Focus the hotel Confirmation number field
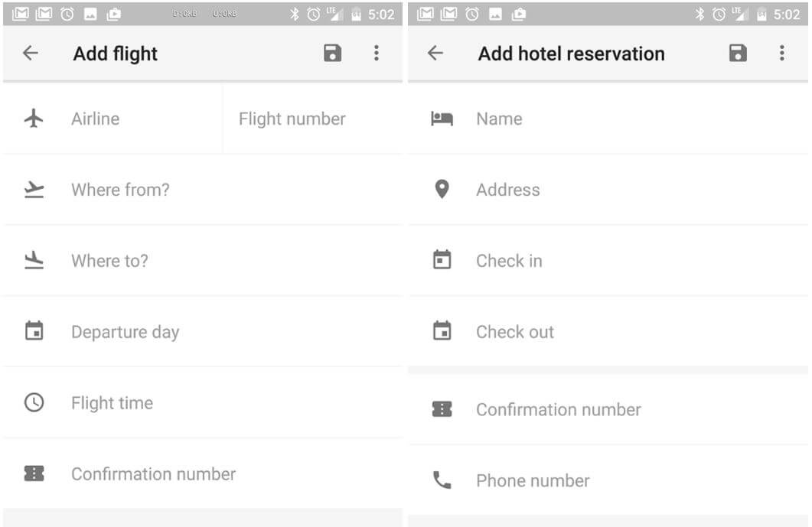The image size is (812, 527). 612,409
